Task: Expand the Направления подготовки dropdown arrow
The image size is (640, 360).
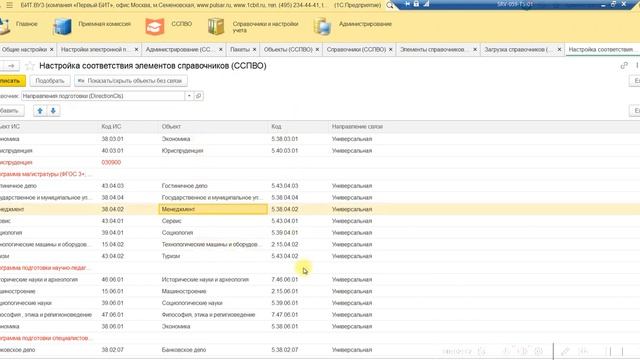Action: [x=189, y=96]
